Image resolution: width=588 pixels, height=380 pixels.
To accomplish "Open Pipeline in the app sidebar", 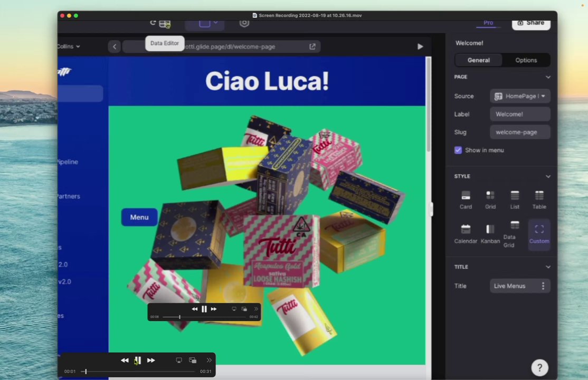I will pos(68,161).
